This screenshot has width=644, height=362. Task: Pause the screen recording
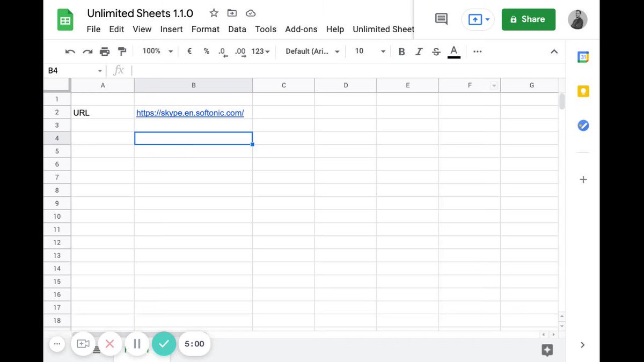137,344
